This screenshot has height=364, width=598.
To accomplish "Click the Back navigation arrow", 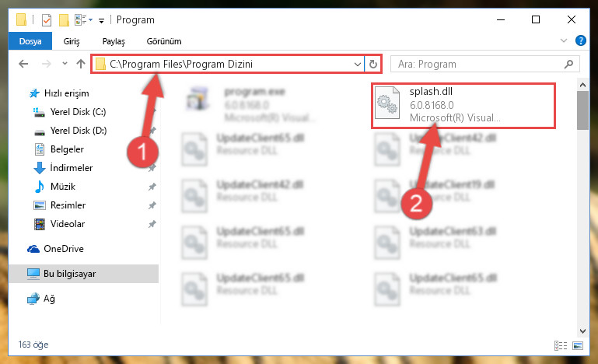I will pos(23,64).
